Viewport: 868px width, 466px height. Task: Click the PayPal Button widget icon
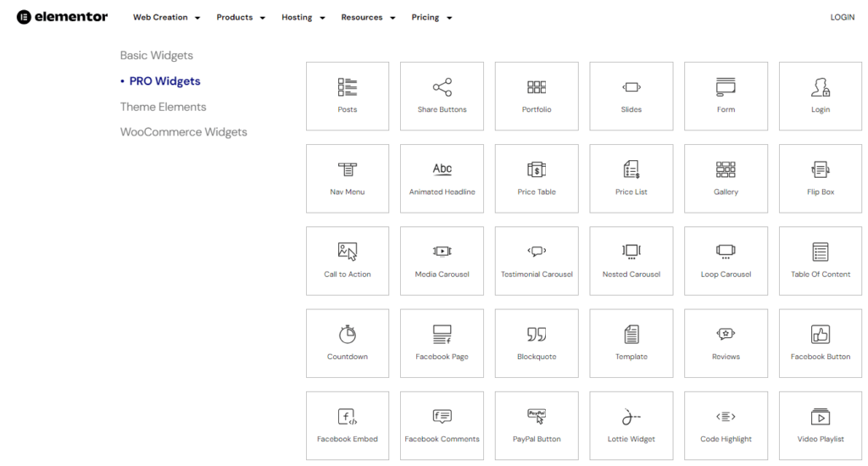537,416
